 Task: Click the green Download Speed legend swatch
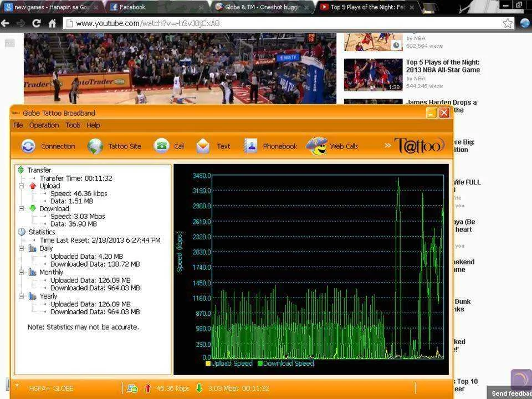(x=260, y=364)
